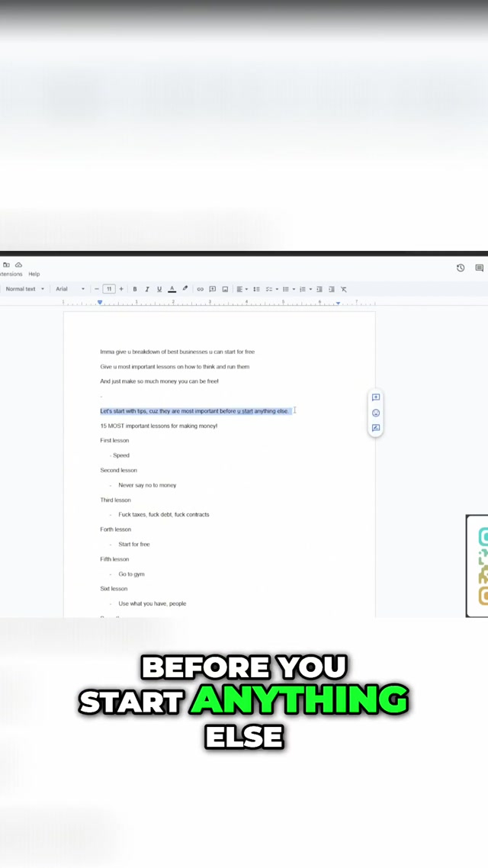The image size is (488, 868).
Task: Click the increase indent icon
Action: coord(332,289)
